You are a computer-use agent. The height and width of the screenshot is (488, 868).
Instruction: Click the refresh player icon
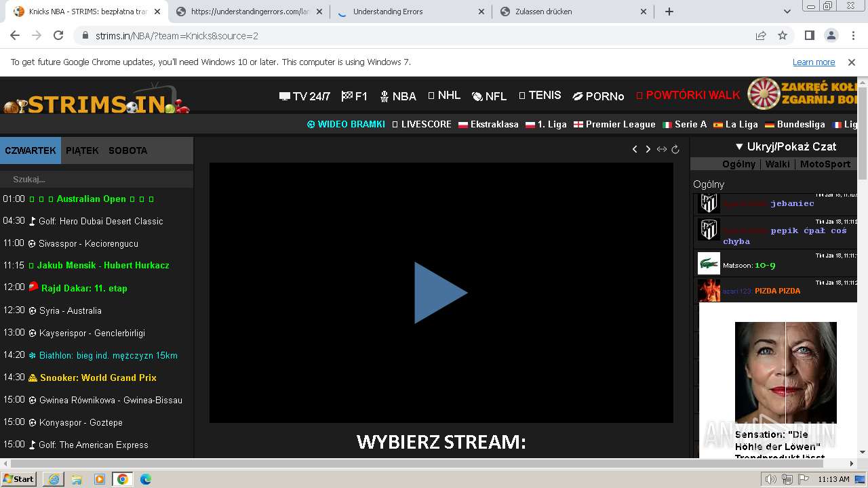point(675,149)
